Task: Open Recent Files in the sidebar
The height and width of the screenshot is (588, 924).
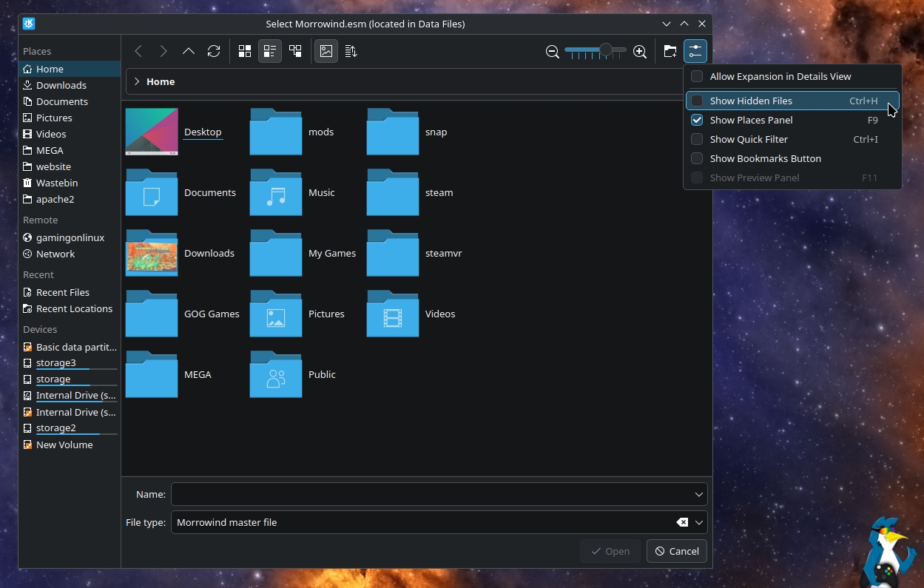Action: (x=63, y=292)
